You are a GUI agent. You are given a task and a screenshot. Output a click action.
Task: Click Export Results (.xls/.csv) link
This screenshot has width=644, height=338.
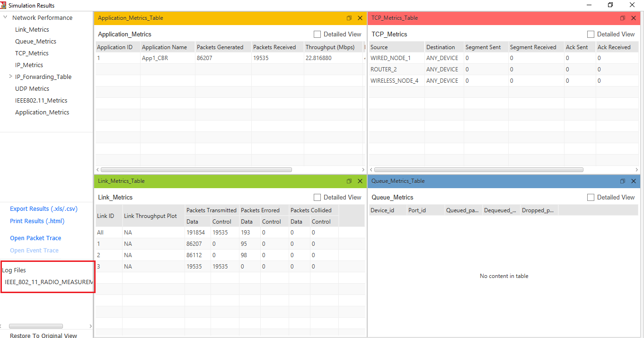tap(44, 209)
